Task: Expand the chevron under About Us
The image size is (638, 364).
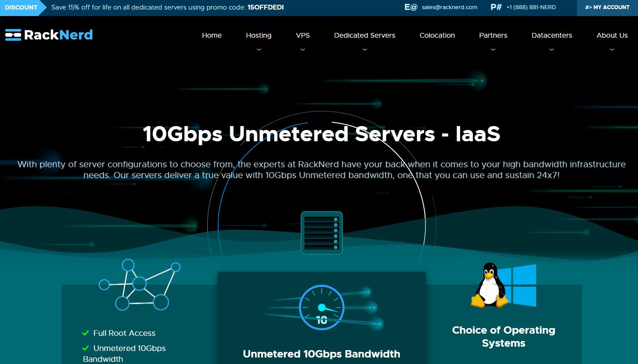Action: (612, 50)
